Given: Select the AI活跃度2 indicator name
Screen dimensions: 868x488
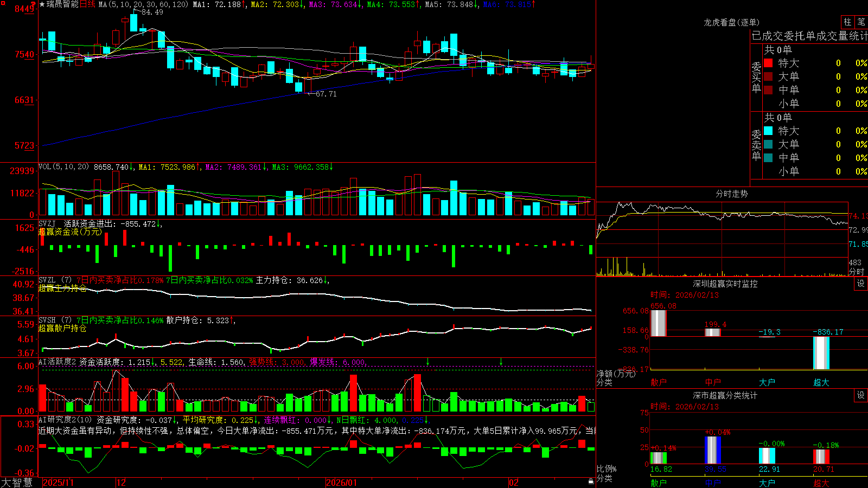Looking at the screenshot, I should point(58,362).
